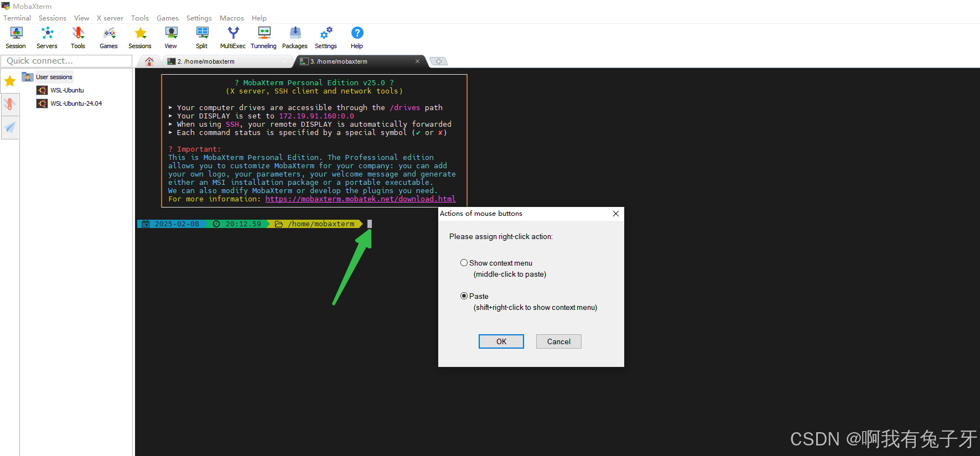Close the tab 3. /home/mobaxterm
The height and width of the screenshot is (456, 980).
coord(417,61)
